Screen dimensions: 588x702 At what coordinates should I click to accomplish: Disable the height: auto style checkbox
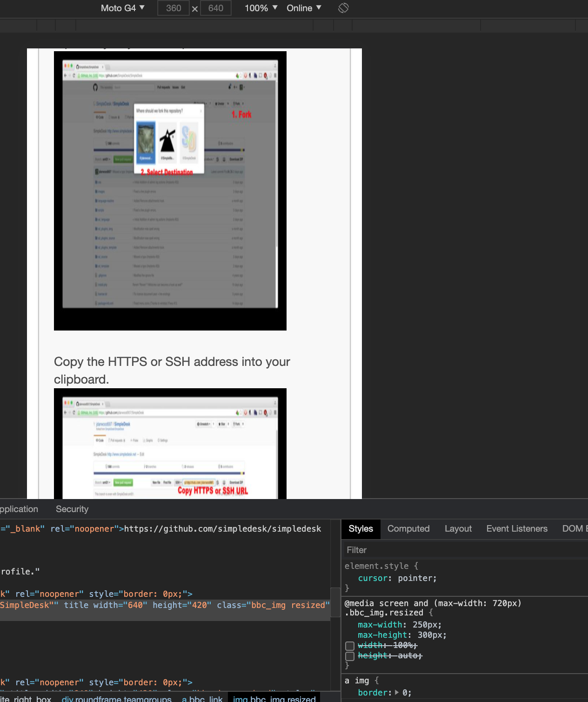point(350,656)
